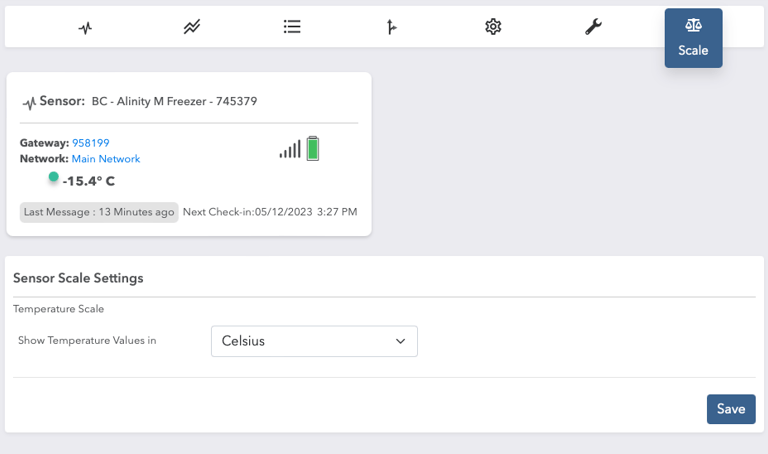Image resolution: width=768 pixels, height=454 pixels.
Task: Open the list view icon
Action: point(292,26)
